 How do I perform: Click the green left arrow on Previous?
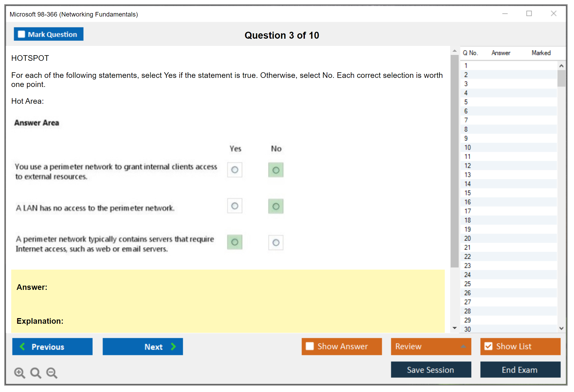[x=22, y=346]
